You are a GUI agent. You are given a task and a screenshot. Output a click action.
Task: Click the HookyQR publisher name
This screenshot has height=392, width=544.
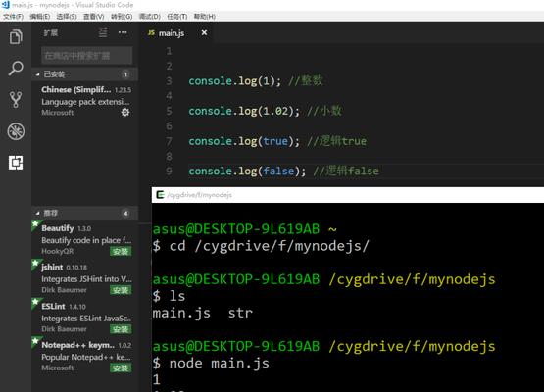(57, 251)
